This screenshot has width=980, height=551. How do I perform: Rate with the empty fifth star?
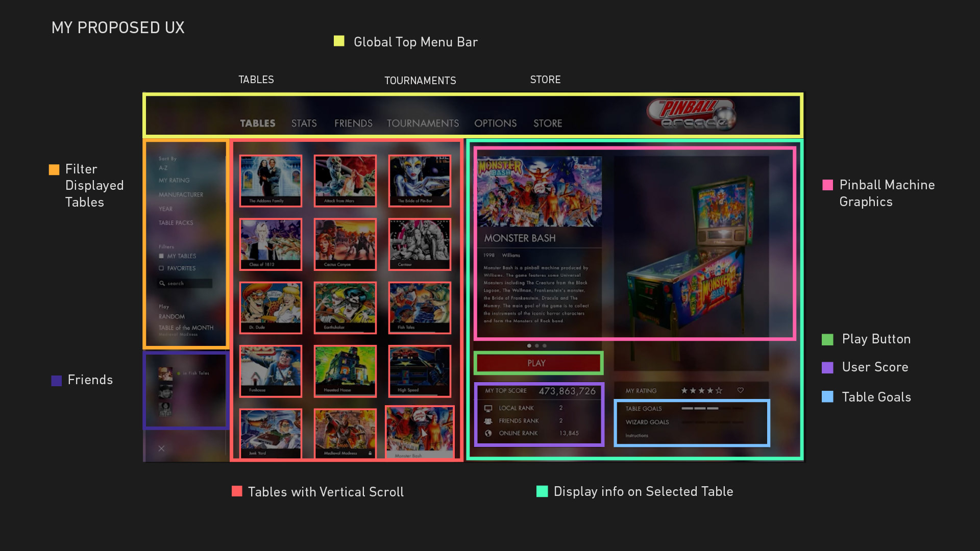point(719,391)
